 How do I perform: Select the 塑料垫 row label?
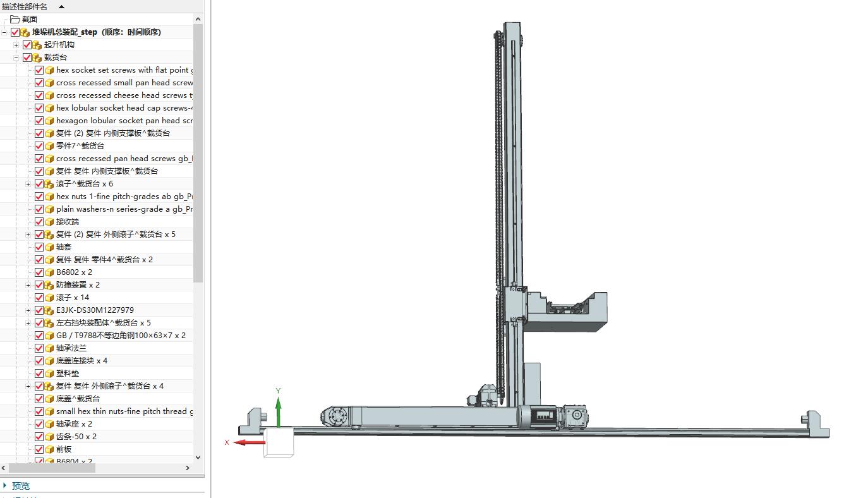click(x=68, y=373)
